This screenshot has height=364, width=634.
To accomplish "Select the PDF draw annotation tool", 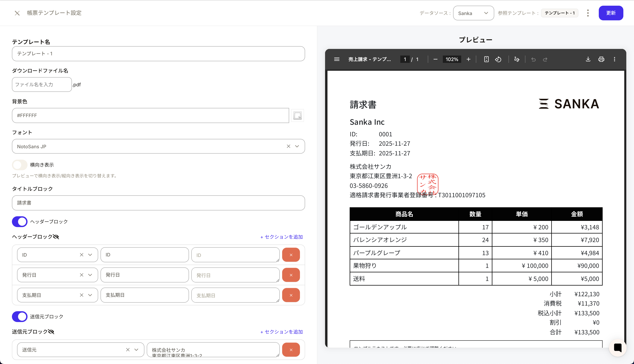I will pos(517,59).
